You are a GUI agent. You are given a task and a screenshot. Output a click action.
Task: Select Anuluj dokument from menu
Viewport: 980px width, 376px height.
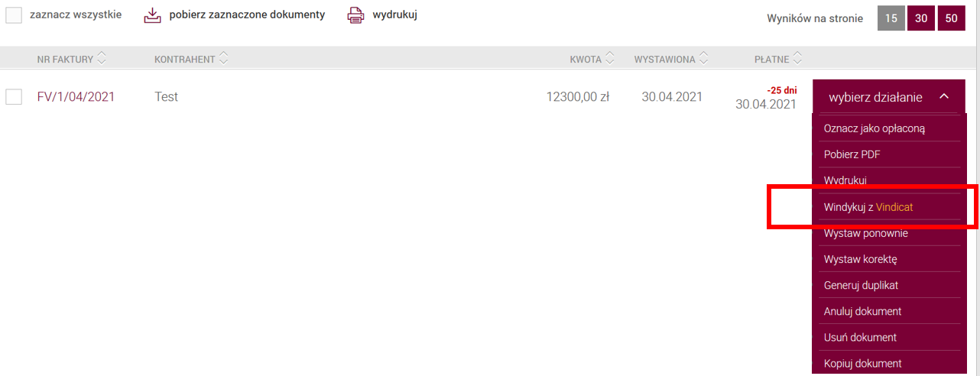862,311
